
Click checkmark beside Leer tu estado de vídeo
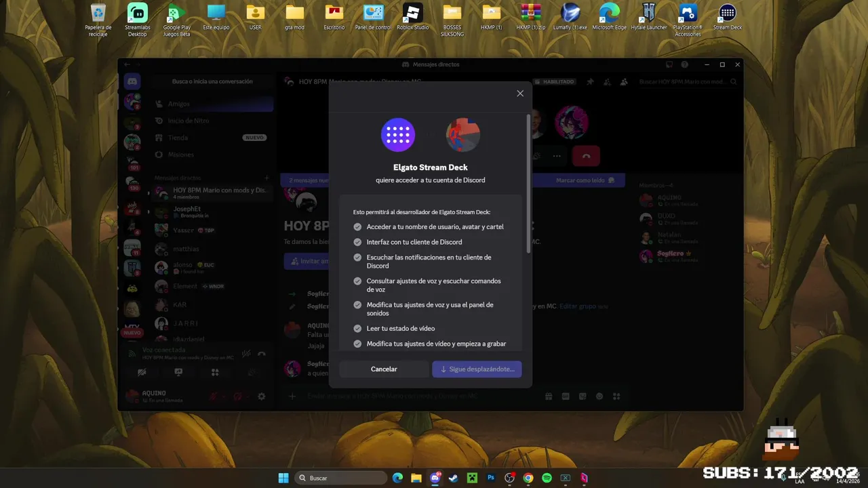[x=357, y=329]
